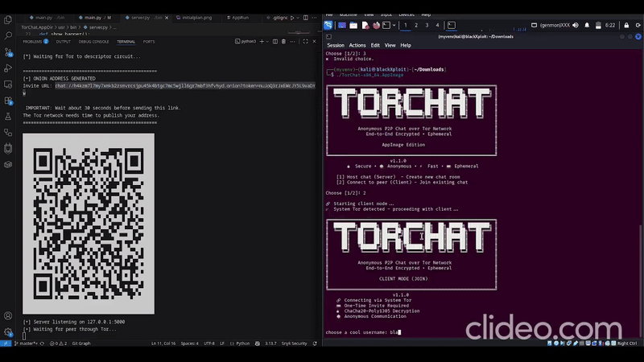Image resolution: width=644 pixels, height=362 pixels.
Task: Change indentation via Spaces: 4
Action: [x=189, y=343]
